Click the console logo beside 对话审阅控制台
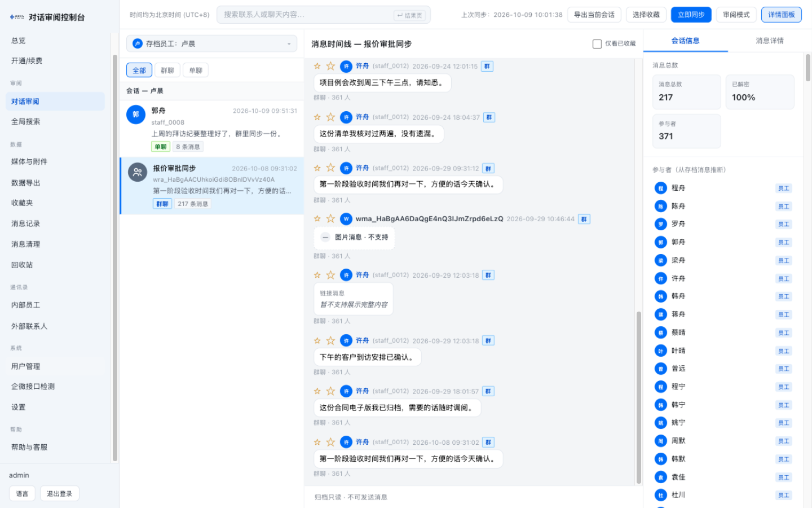The image size is (812, 508). [17, 17]
